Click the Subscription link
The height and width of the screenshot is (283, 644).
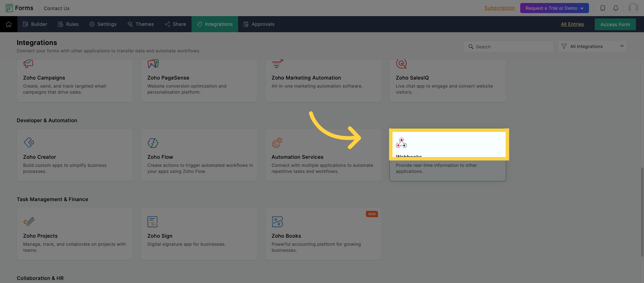click(499, 8)
